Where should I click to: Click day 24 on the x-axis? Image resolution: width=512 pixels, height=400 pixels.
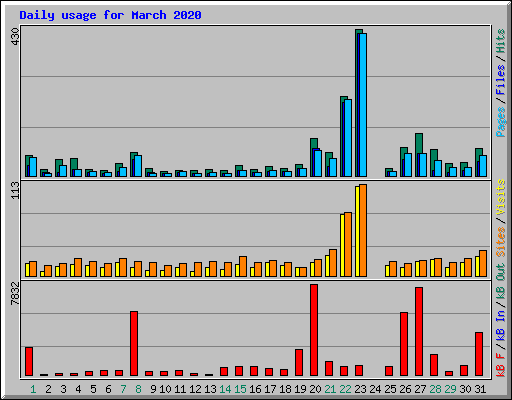pos(375,389)
